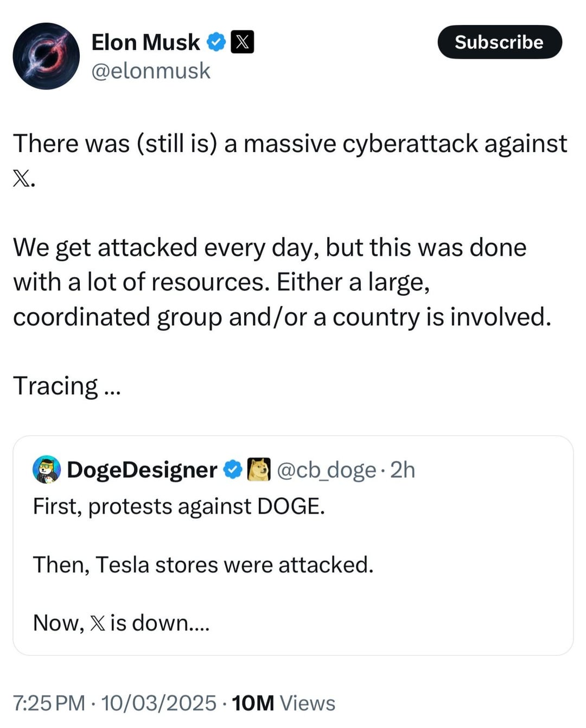Viewport: 586px width, 728px height.
Task: Click the cyberattack sentence in the tweet
Action: 290,144
